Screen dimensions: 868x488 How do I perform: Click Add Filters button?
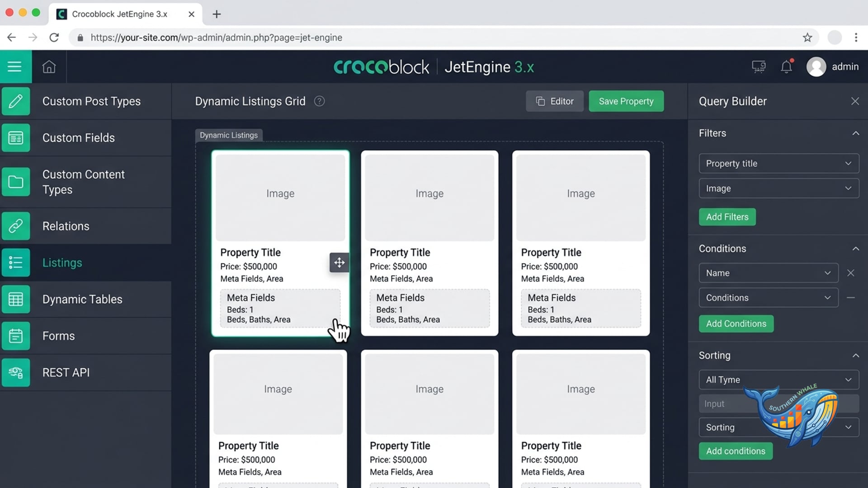(727, 217)
